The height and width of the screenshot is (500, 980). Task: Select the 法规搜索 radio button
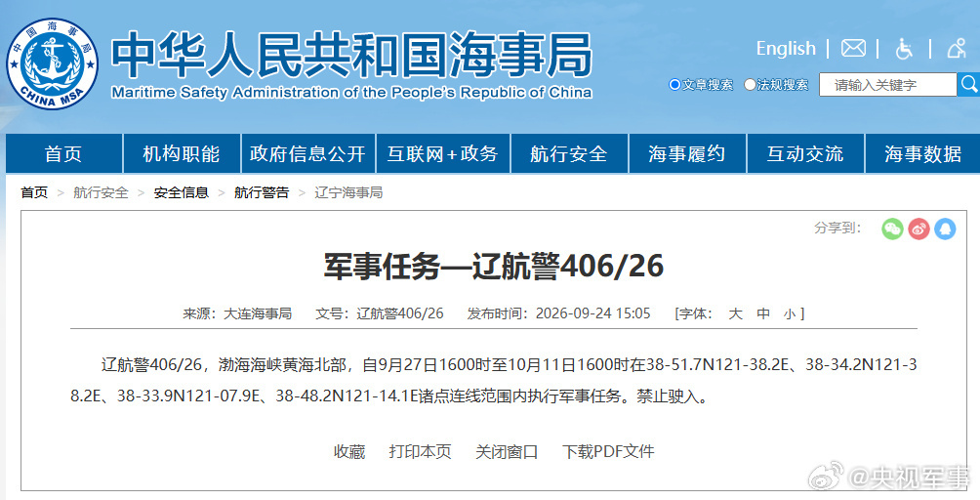(x=750, y=84)
